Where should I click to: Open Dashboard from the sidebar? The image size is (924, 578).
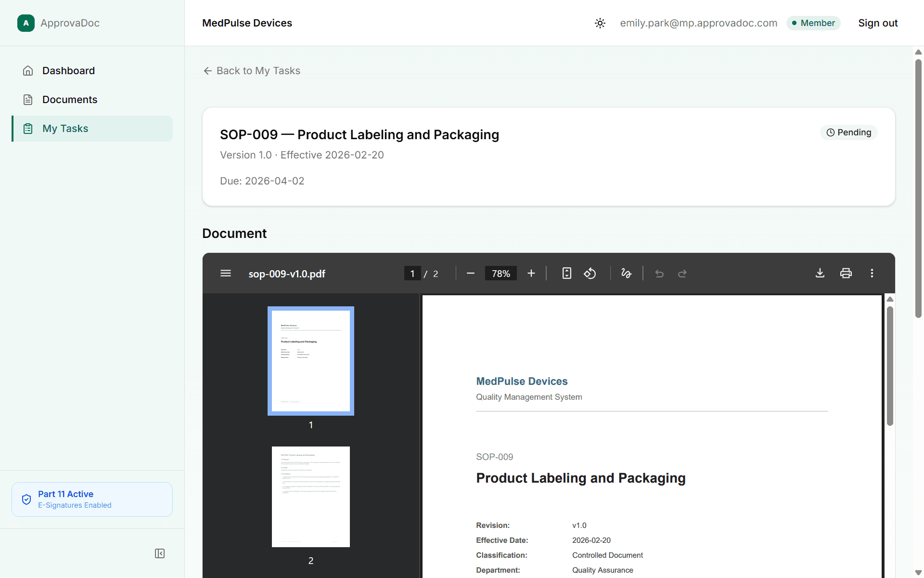pos(68,71)
